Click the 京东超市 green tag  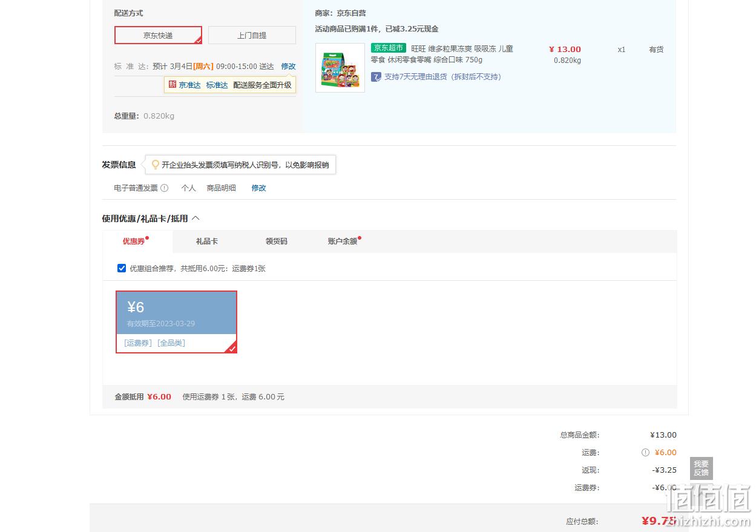tap(389, 48)
